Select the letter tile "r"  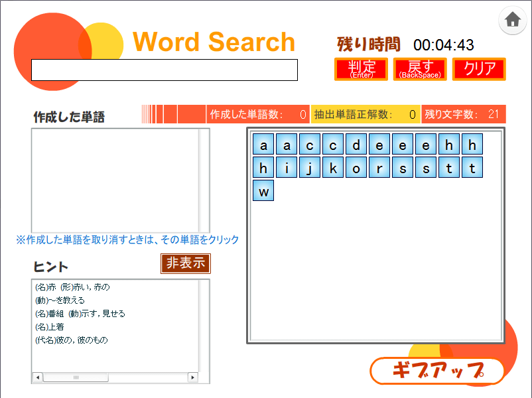point(379,167)
